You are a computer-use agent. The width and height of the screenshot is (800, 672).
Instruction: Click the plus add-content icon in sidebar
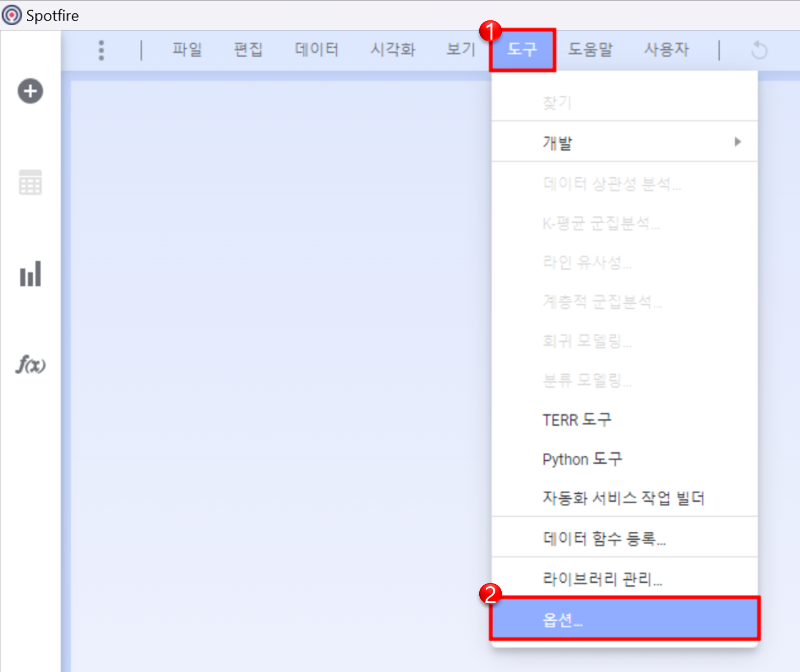tap(30, 91)
